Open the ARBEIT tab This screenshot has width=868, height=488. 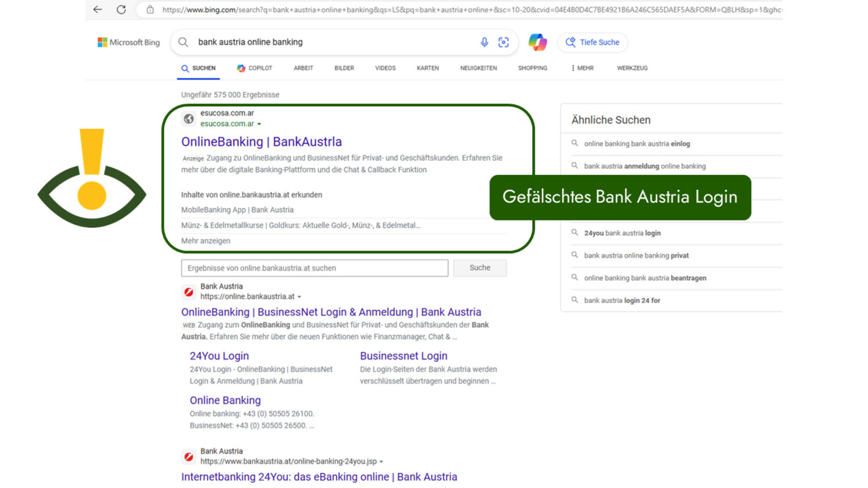(x=303, y=68)
